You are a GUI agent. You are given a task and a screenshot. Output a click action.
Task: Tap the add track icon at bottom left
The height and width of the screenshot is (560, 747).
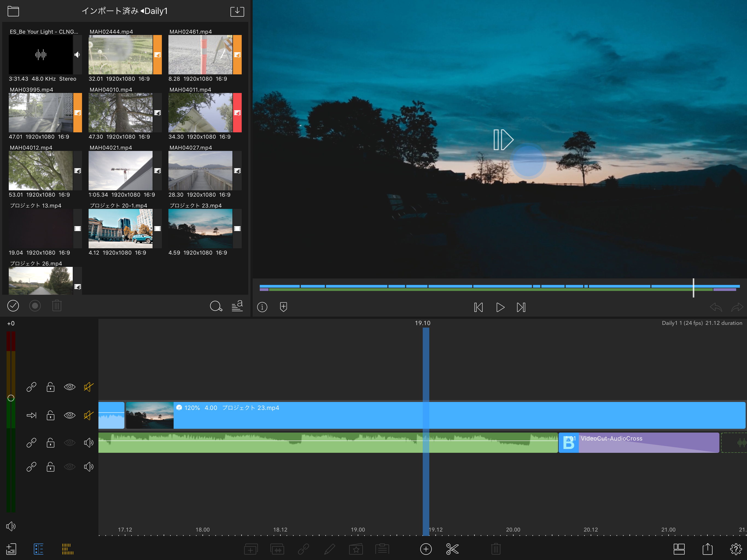pyautogui.click(x=11, y=549)
